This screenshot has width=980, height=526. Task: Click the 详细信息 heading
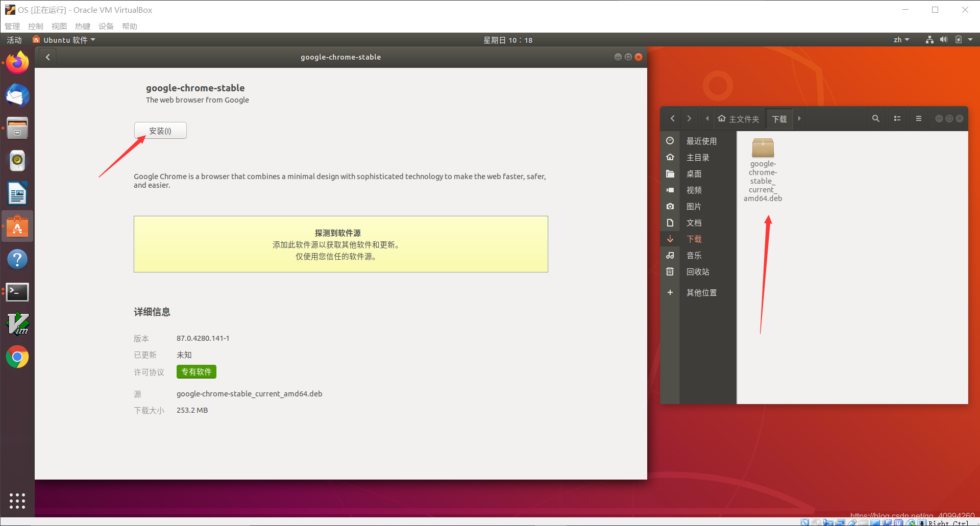pos(152,312)
